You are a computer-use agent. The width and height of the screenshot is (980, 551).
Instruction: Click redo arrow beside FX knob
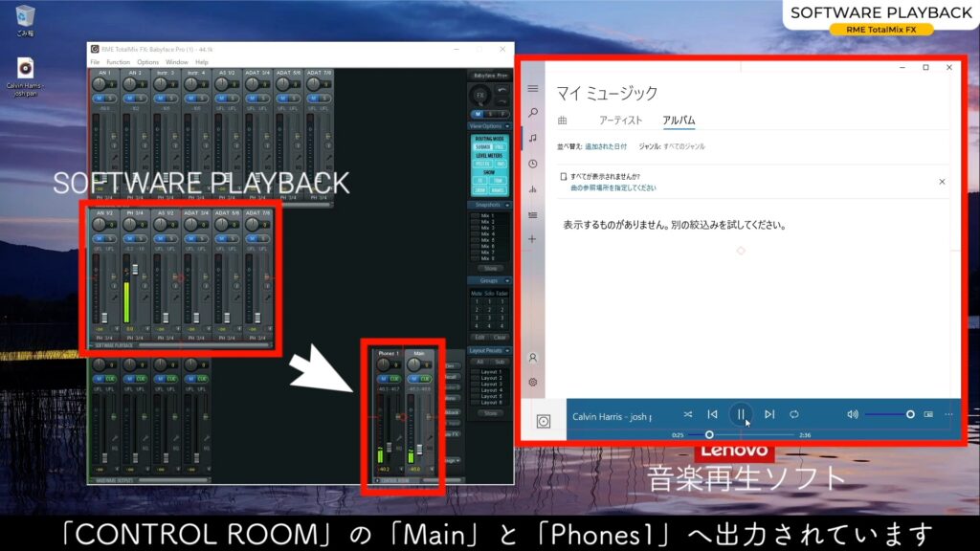[x=501, y=100]
